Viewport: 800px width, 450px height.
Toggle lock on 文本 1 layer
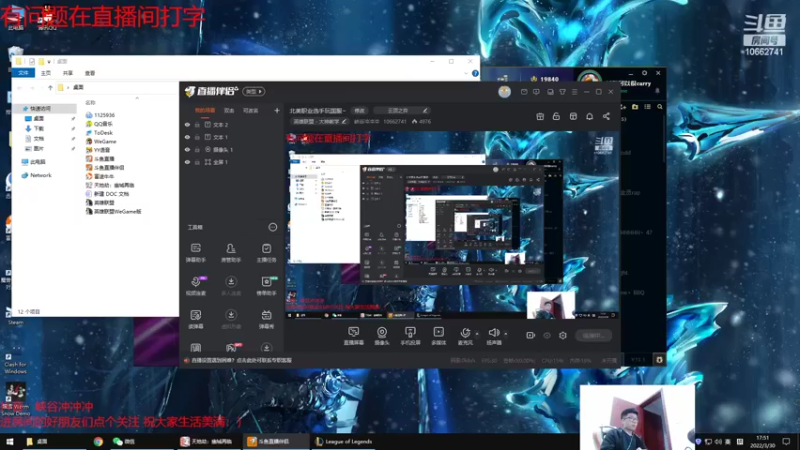click(197, 137)
